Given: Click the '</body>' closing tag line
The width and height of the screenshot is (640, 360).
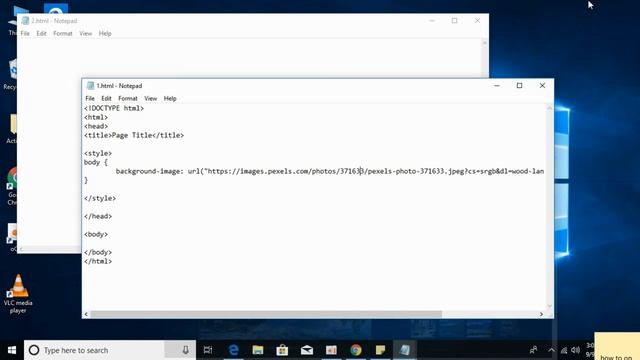Looking at the screenshot, I should 98,252.
